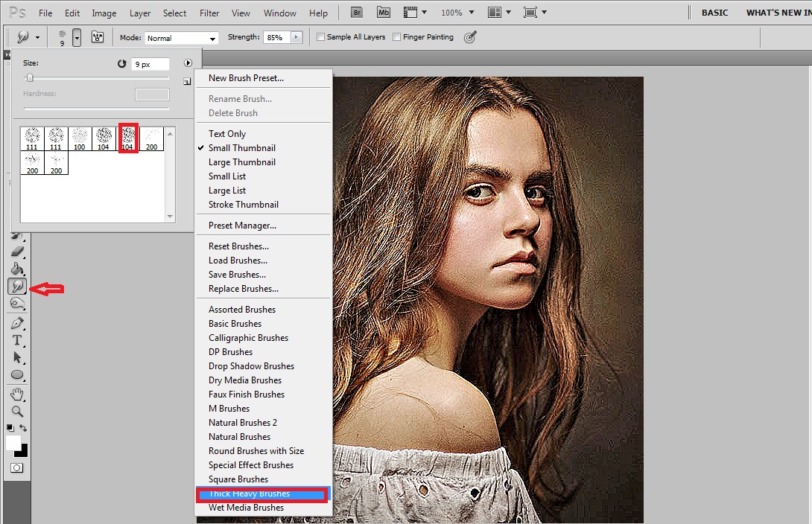Toggle Quick Mask mode icon

click(x=16, y=467)
